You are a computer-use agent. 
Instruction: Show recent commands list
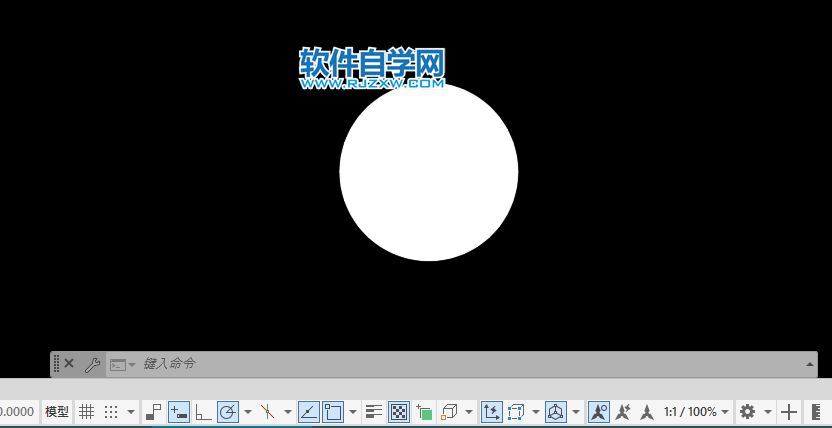(x=123, y=365)
